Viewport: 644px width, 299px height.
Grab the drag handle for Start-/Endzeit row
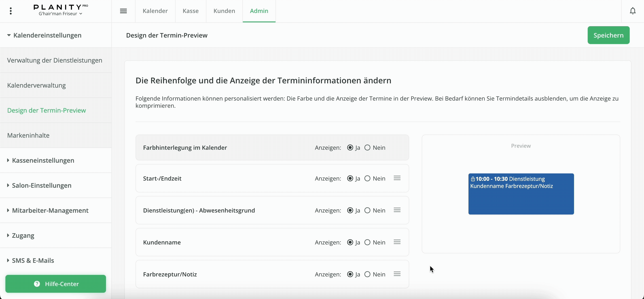(x=397, y=178)
